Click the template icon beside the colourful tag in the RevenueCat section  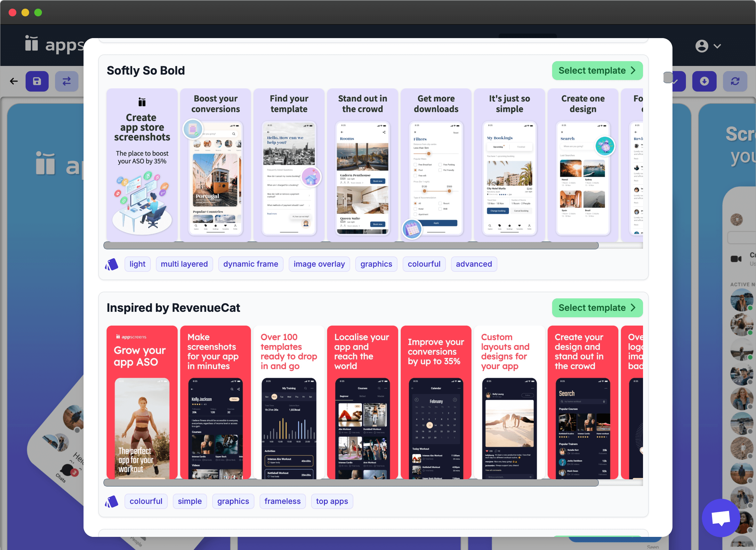[112, 501]
